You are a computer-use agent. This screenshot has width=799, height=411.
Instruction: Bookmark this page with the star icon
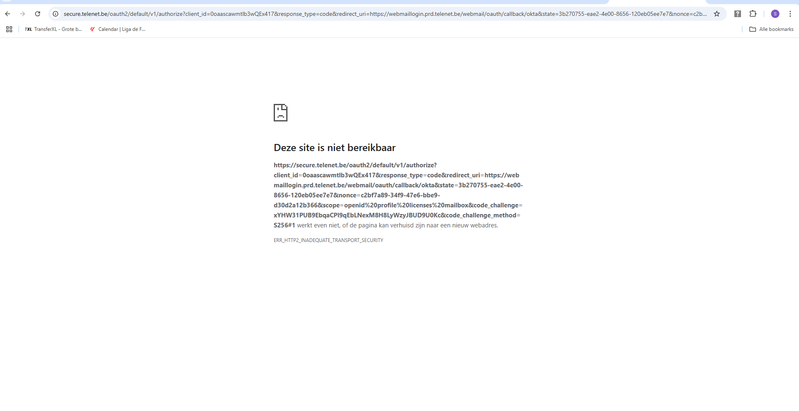click(x=716, y=14)
